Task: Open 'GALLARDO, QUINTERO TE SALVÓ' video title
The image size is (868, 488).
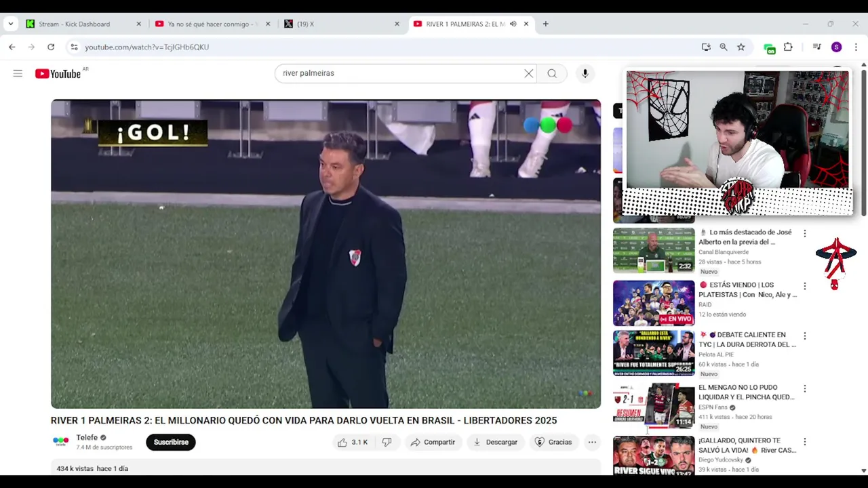Action: [747, 445]
